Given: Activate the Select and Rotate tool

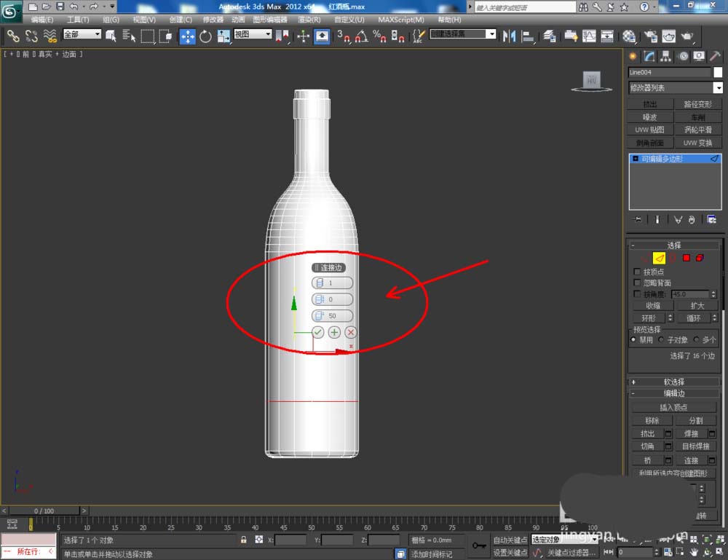Looking at the screenshot, I should point(205,36).
